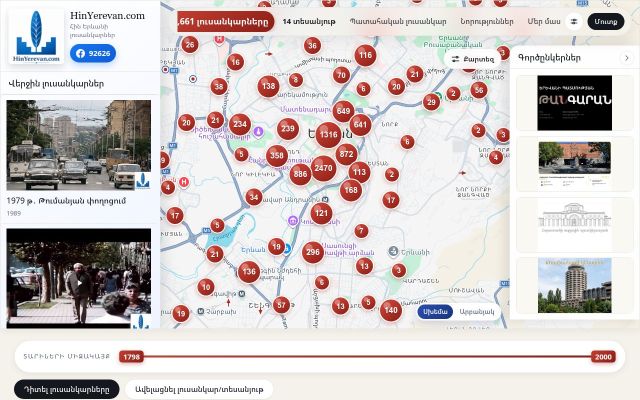
Task: Open the partner card with round tower hotel
Action: pyautogui.click(x=574, y=285)
